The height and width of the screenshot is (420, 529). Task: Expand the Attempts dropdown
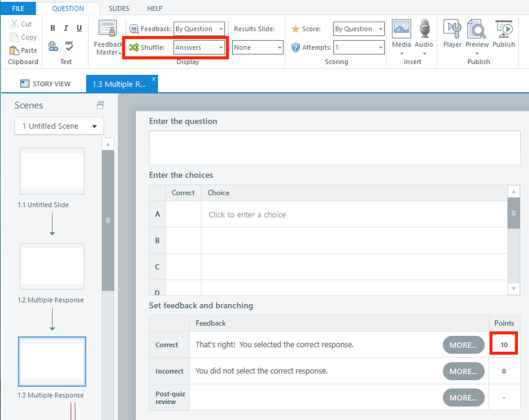(x=358, y=48)
